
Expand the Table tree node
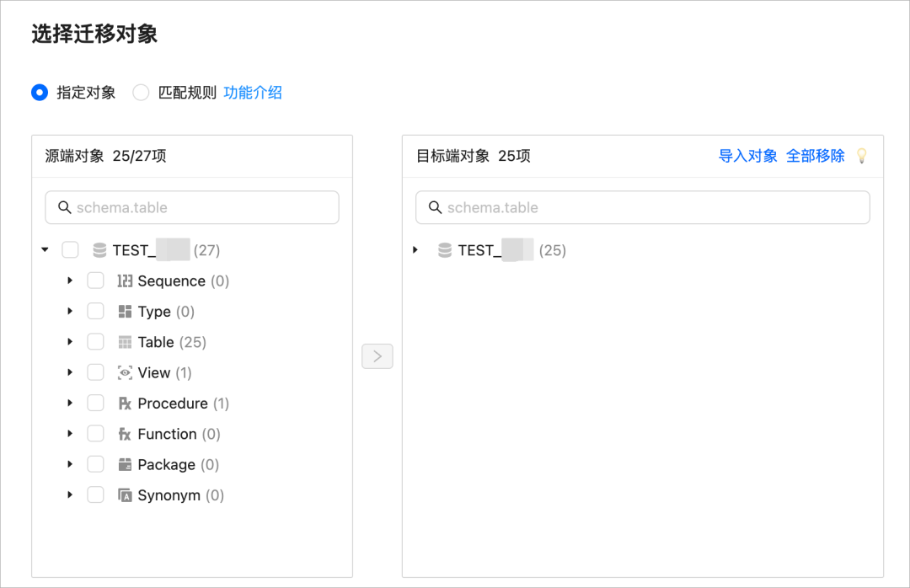70,341
